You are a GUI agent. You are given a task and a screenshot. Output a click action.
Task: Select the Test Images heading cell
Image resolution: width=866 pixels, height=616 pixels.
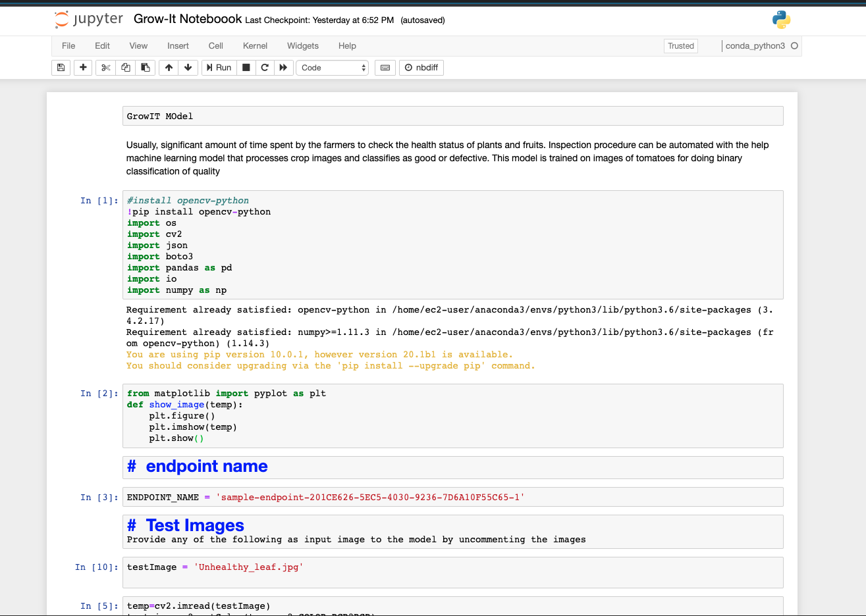tap(453, 532)
